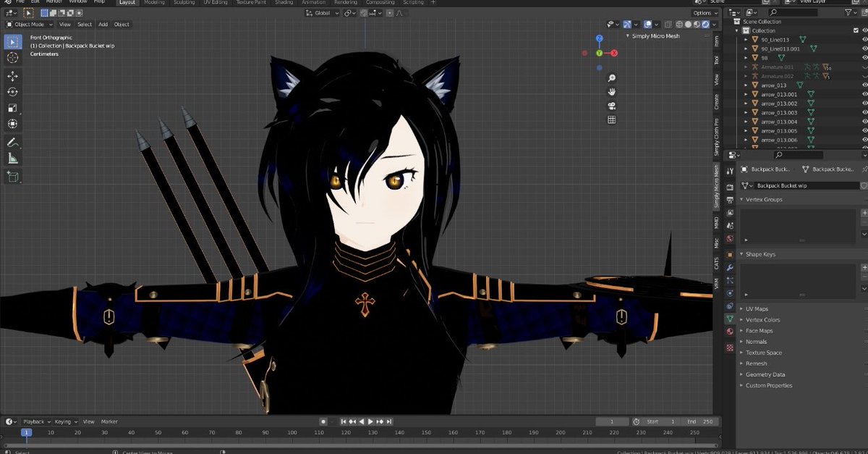Open the Object Data mesh properties tab
The image size is (868, 454).
730,319
